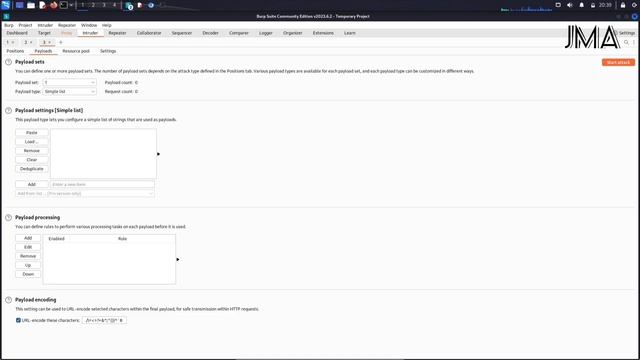Open the text editor launcher in the panel

(x=42, y=5)
